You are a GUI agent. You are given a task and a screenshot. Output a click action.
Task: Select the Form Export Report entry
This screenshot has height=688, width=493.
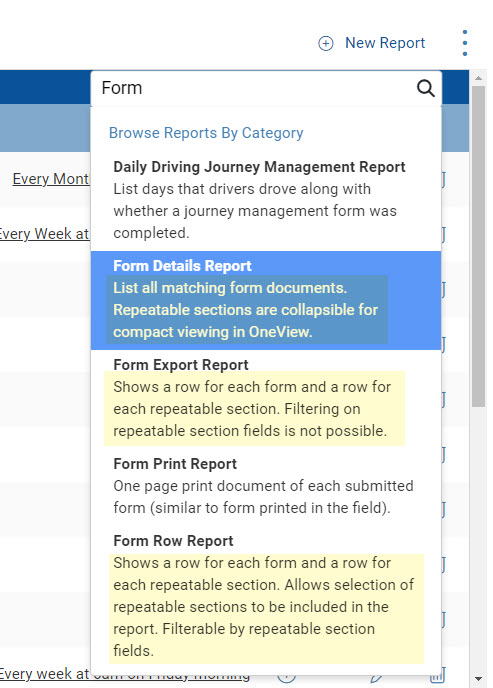coord(266,398)
